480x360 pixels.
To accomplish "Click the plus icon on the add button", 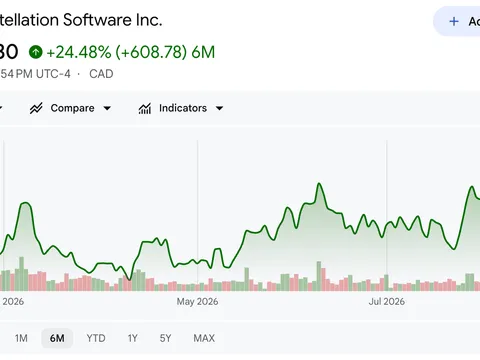I will (454, 21).
